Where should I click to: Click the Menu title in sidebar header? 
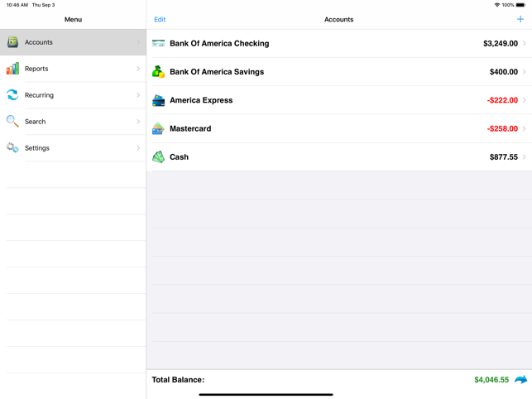(x=73, y=19)
